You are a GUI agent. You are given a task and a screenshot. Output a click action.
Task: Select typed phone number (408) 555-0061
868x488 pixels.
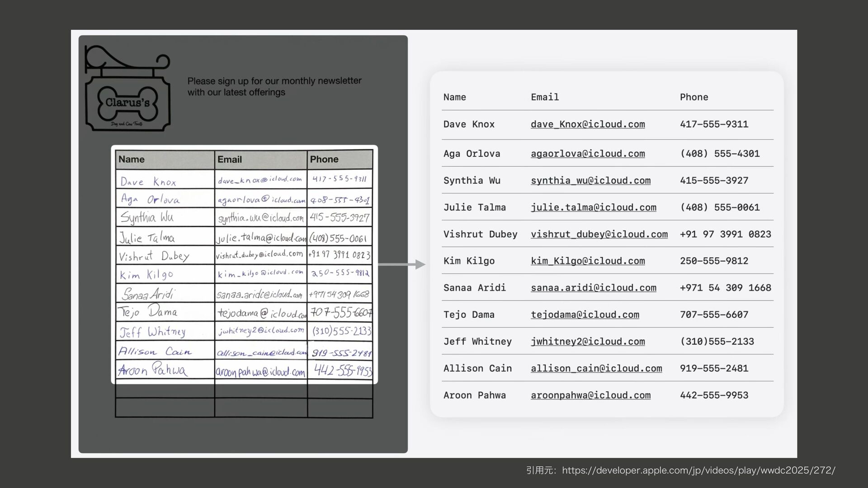point(720,207)
